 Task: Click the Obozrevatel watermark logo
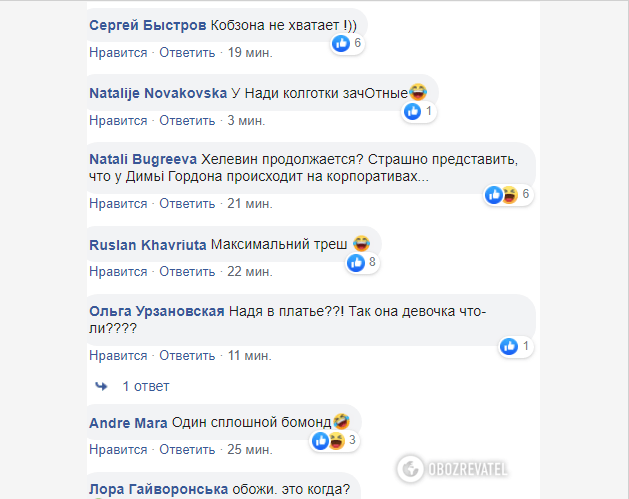(451, 467)
